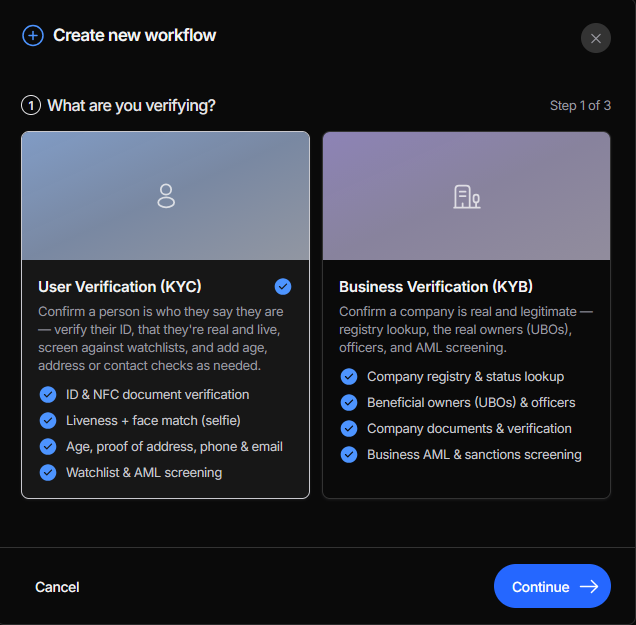Click the KYB description starting 'Confirm a company'

(x=466, y=330)
